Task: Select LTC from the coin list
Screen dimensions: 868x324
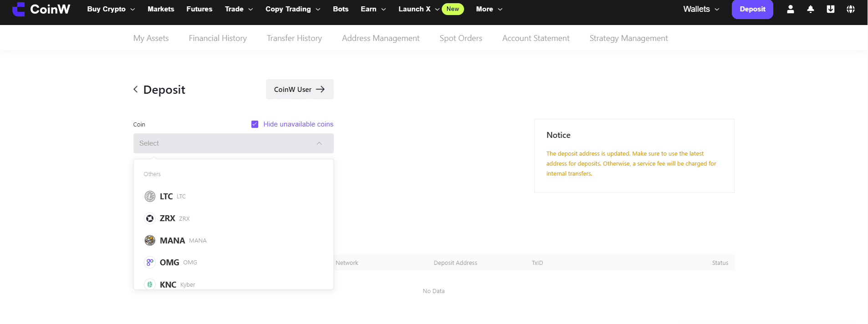Action: pyautogui.click(x=234, y=196)
